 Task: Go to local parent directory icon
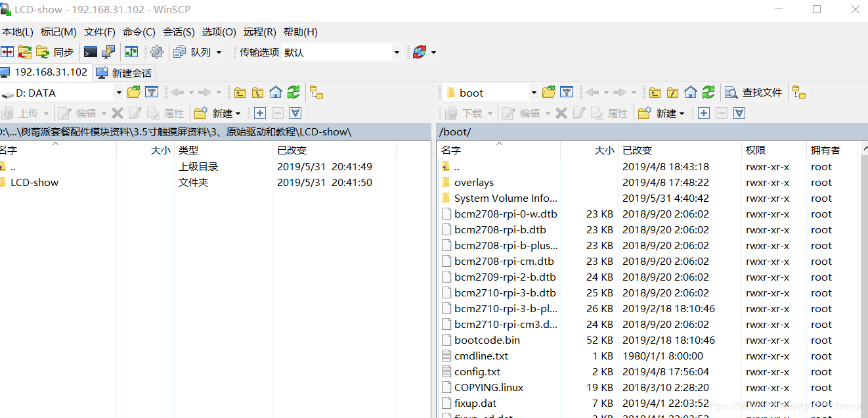tap(240, 93)
